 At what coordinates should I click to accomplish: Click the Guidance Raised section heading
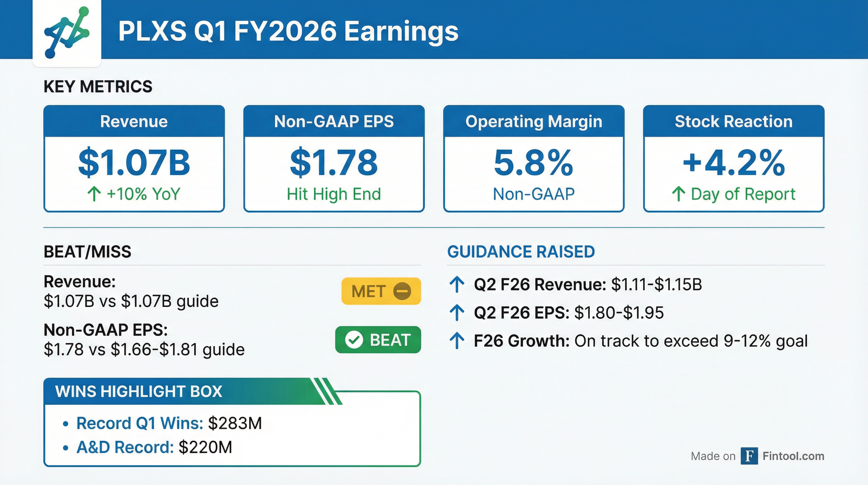tap(521, 252)
